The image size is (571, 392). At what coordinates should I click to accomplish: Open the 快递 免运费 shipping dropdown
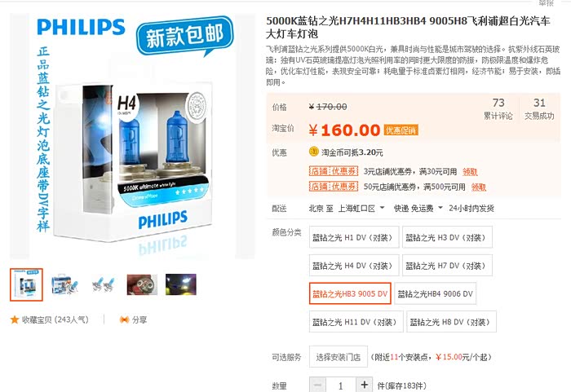pos(418,208)
